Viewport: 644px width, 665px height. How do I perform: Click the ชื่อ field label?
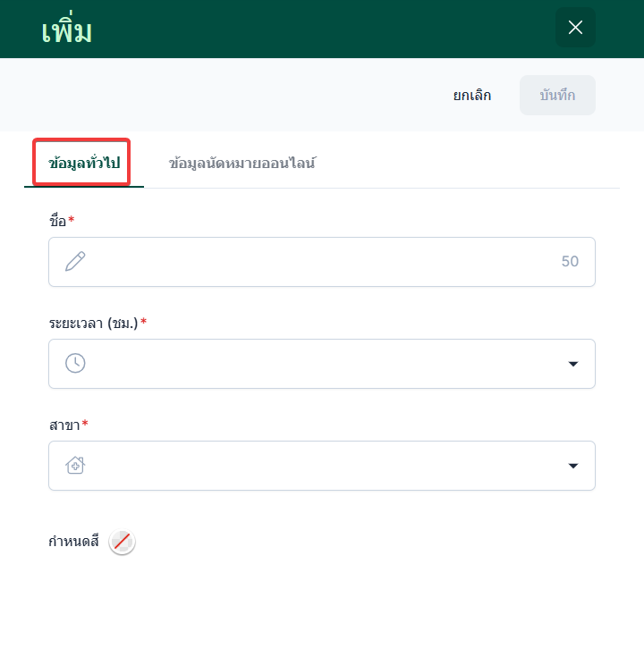[x=58, y=221]
